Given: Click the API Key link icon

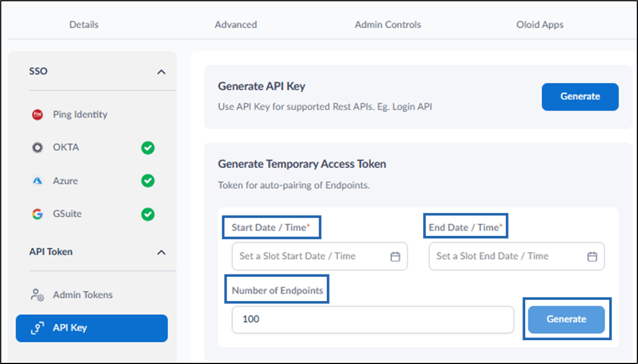Looking at the screenshot, I should click(x=38, y=328).
